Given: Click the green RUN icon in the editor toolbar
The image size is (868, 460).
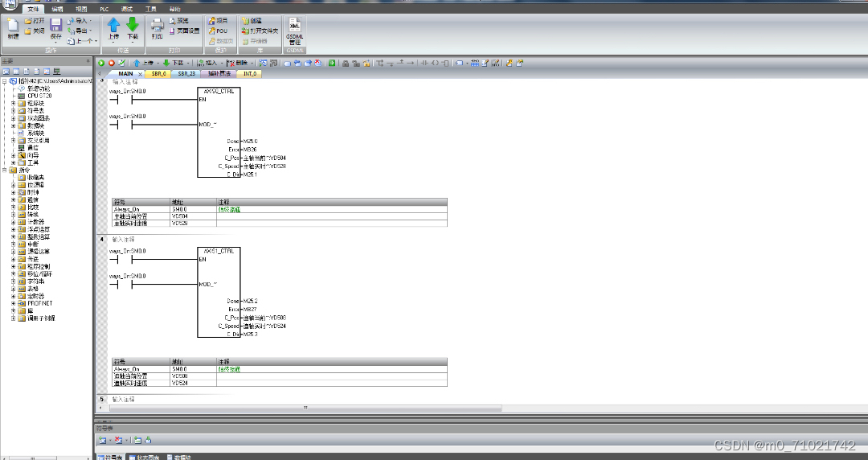Looking at the screenshot, I should (101, 64).
